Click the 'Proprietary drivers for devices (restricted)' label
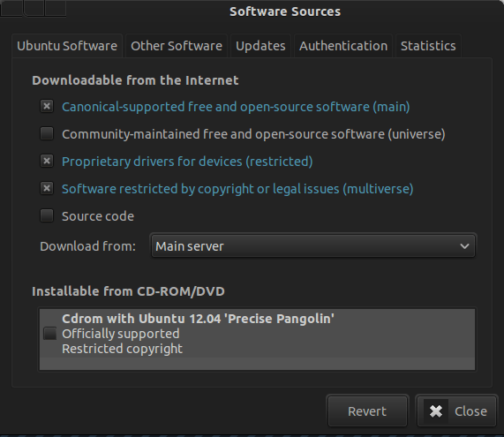Image resolution: width=504 pixels, height=437 pixels. coord(187,162)
